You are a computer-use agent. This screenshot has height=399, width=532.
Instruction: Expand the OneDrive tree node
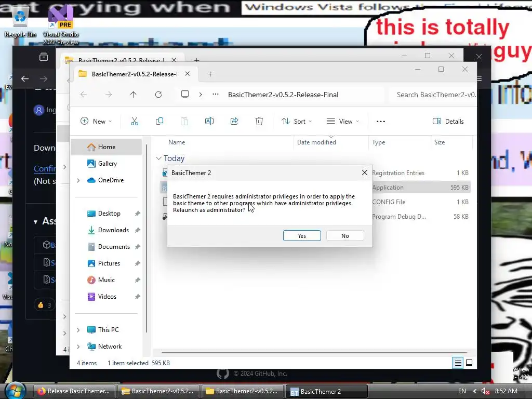[78, 180]
